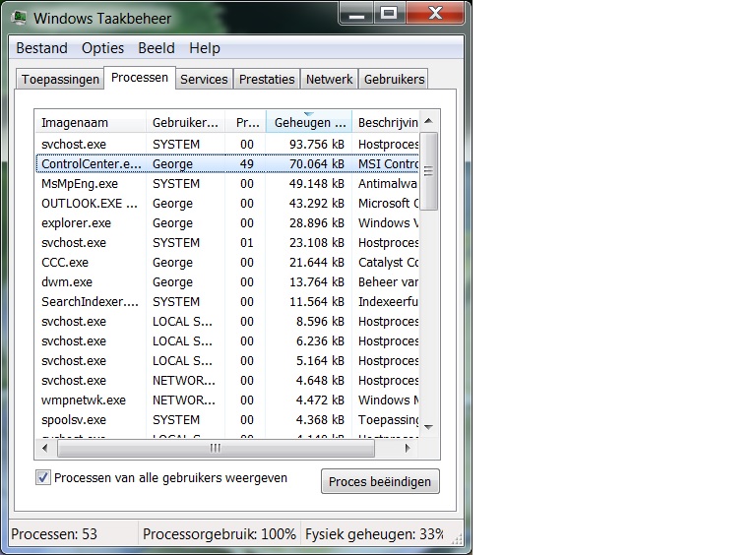Maximize the Windows Taakbeheer window

click(390, 13)
